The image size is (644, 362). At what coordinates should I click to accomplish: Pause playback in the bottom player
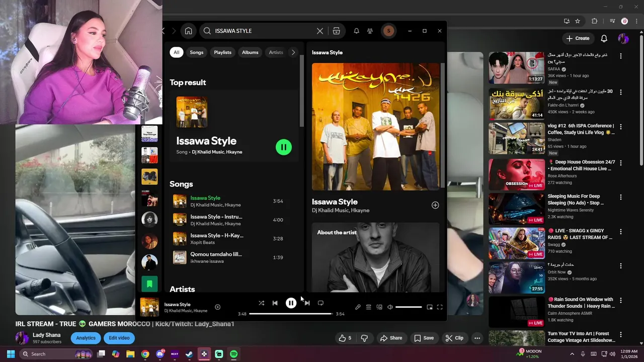coord(291,303)
